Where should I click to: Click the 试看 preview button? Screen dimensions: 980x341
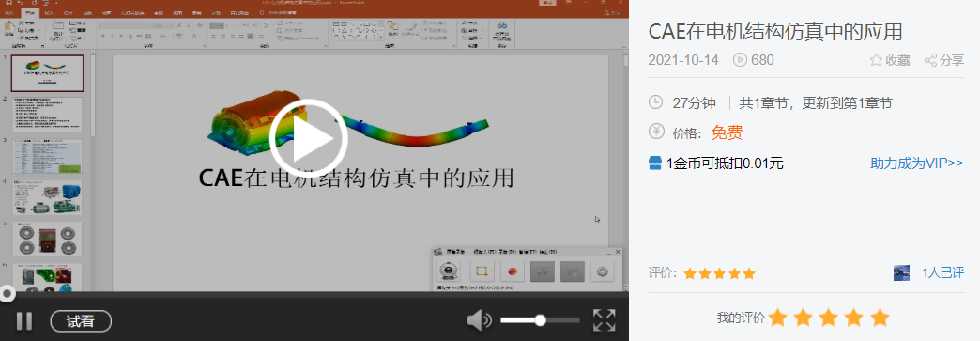81,321
